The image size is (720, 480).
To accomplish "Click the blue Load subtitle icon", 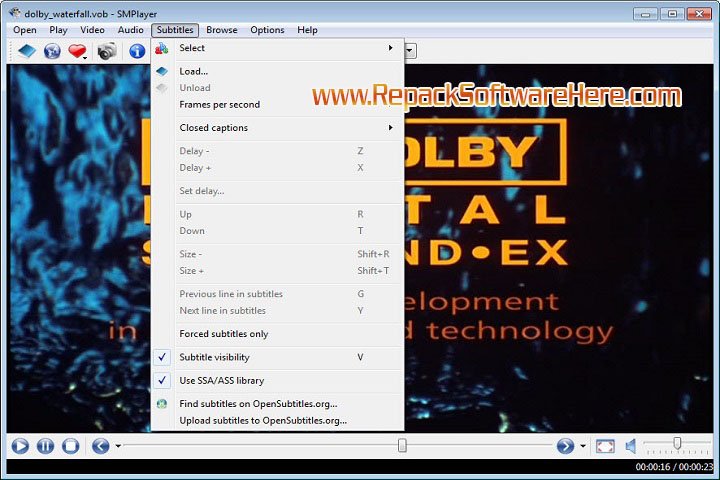I will 162,71.
